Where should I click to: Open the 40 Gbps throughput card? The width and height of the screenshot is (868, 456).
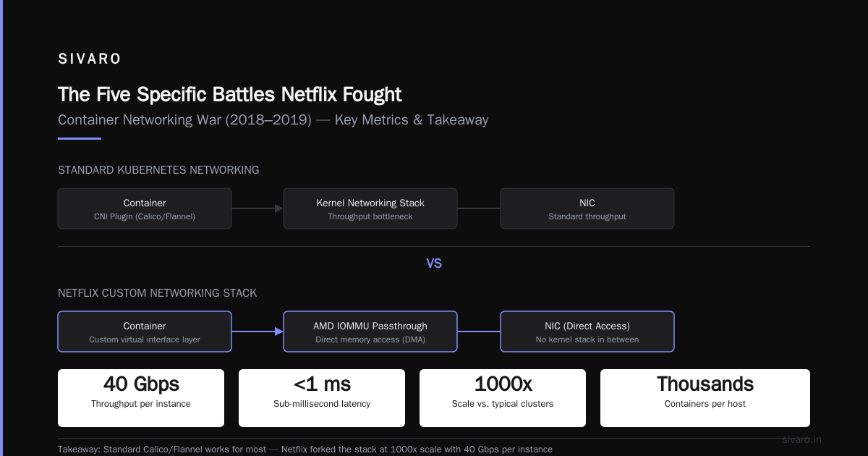coord(141,397)
